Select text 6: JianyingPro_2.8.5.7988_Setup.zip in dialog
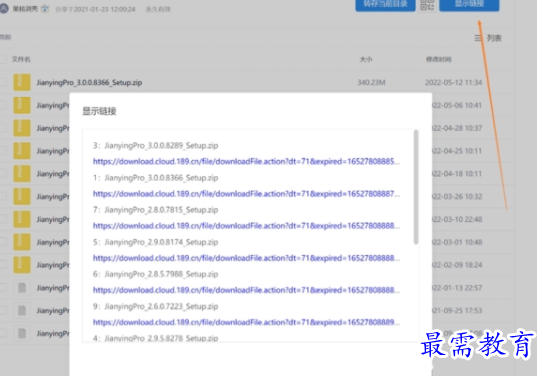This screenshot has height=376, width=542. 156,274
